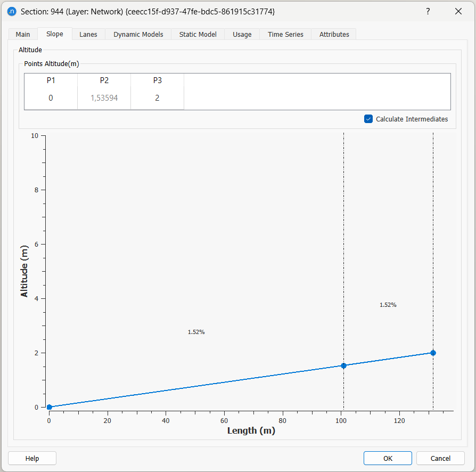Select the P2 altitude cell 1,53594
The height and width of the screenshot is (472, 476).
[x=104, y=98]
